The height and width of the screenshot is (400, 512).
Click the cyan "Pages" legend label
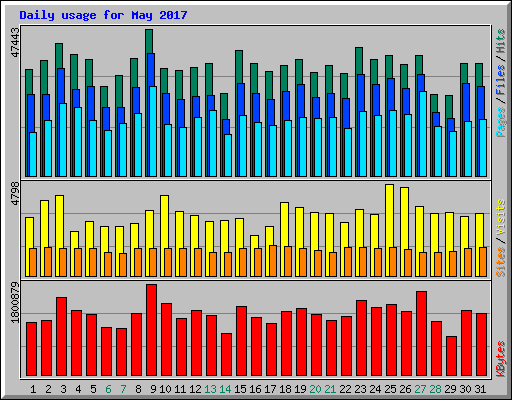[500, 122]
